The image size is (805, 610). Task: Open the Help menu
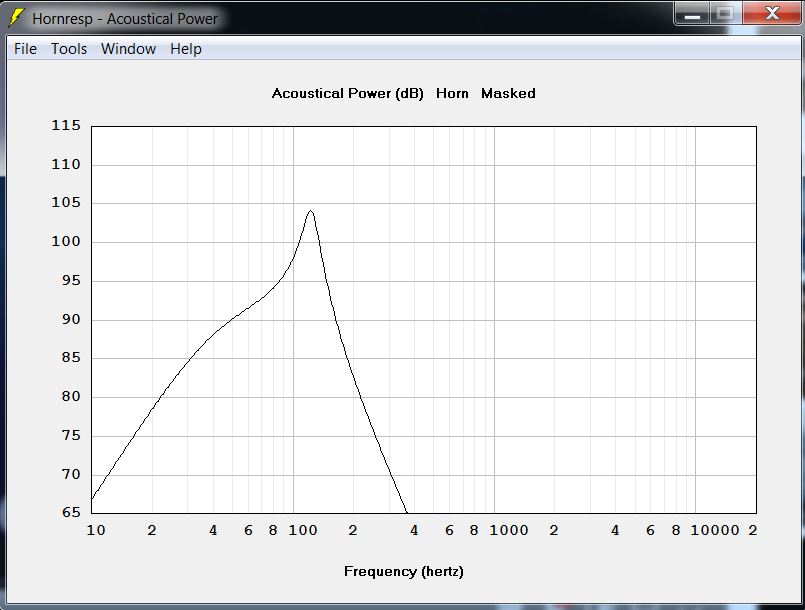tap(186, 49)
